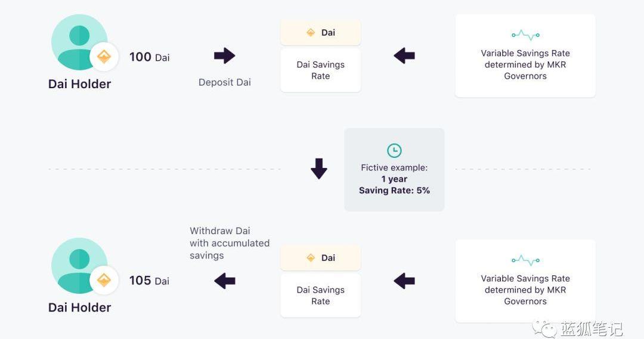Click the left arrow under Withdraw Dai text
The width and height of the screenshot is (644, 339).
pos(225,281)
